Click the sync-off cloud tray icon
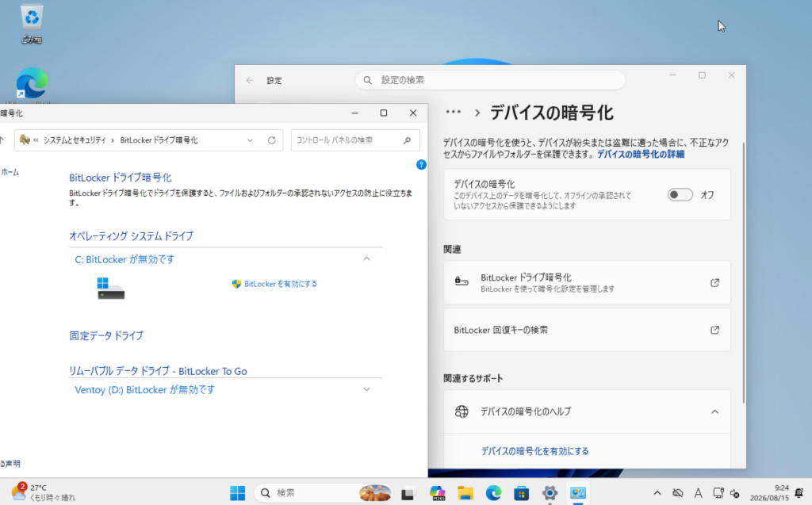Viewport: 812px width, 505px height. 677,493
